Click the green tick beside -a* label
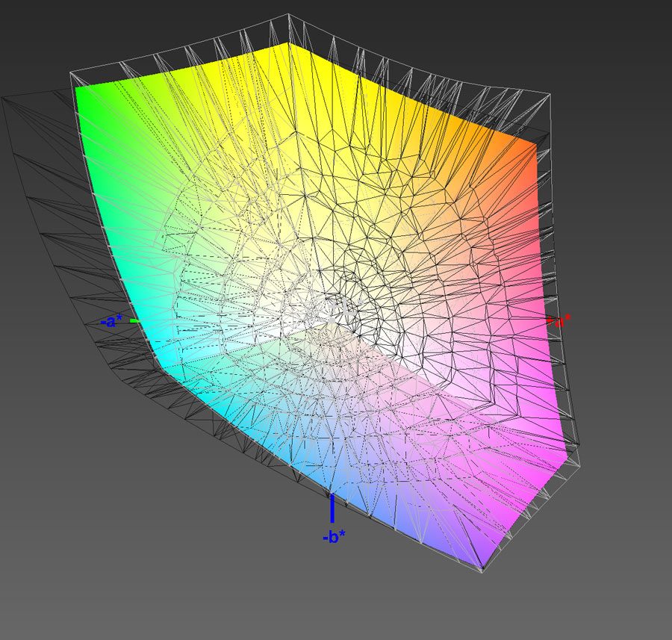 pos(134,321)
